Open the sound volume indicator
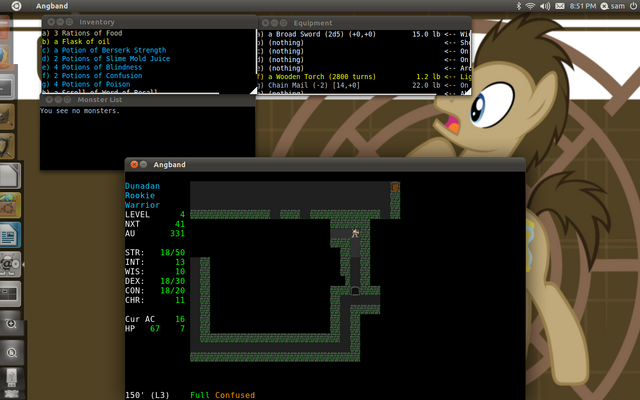 click(545, 6)
